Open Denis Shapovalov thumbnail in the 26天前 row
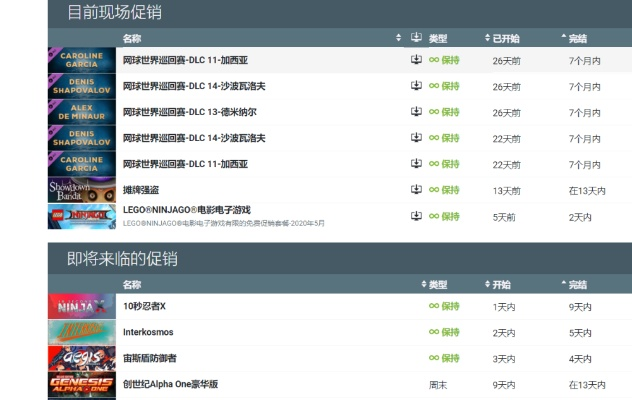 click(x=82, y=86)
